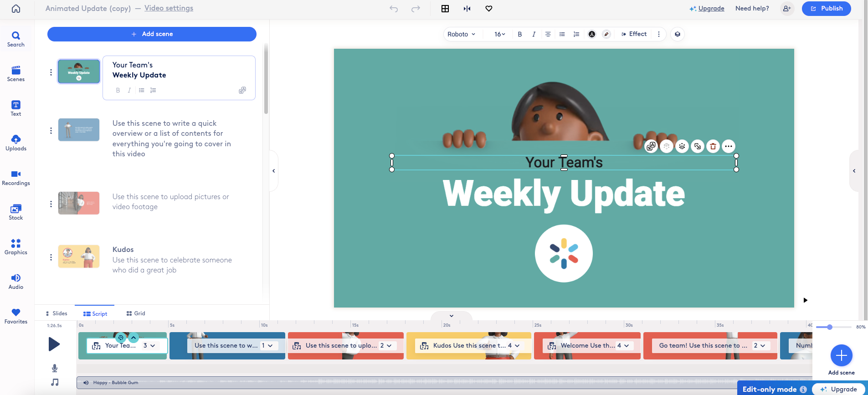Switch to the Grid view tab
868x395 pixels.
click(x=136, y=313)
